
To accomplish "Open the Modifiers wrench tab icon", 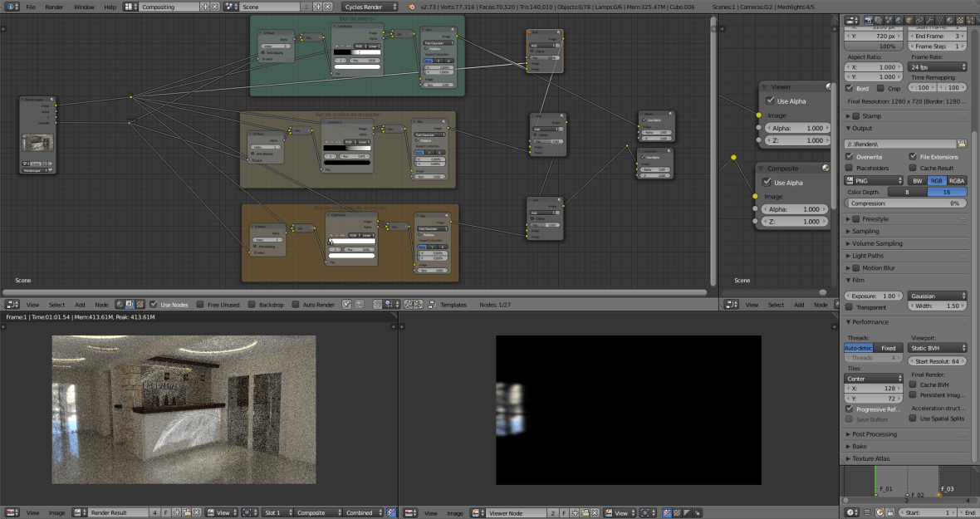I will pyautogui.click(x=929, y=20).
